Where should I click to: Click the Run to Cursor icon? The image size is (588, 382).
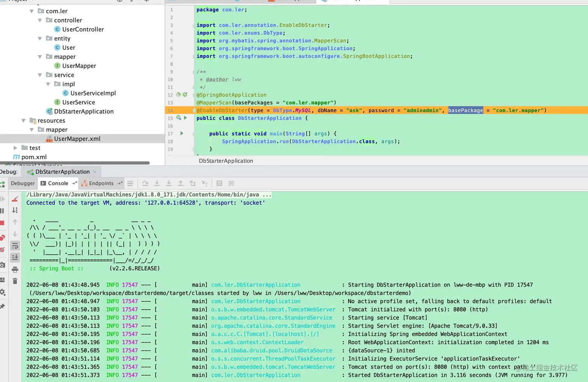(x=205, y=183)
